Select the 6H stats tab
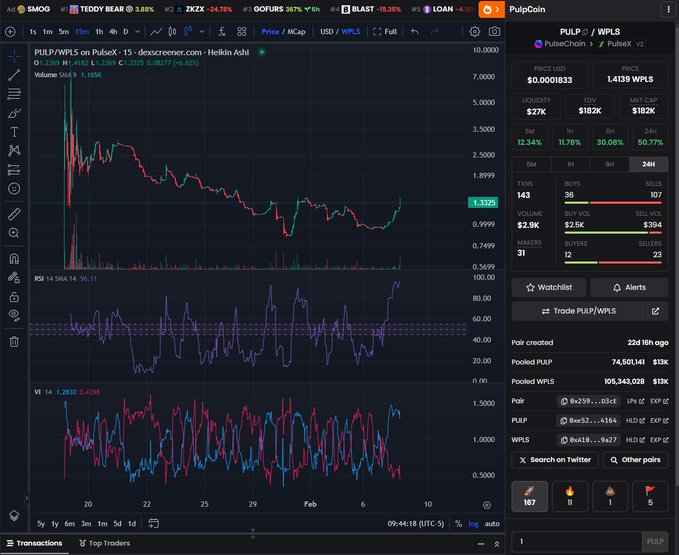The image size is (679, 555). 609,164
